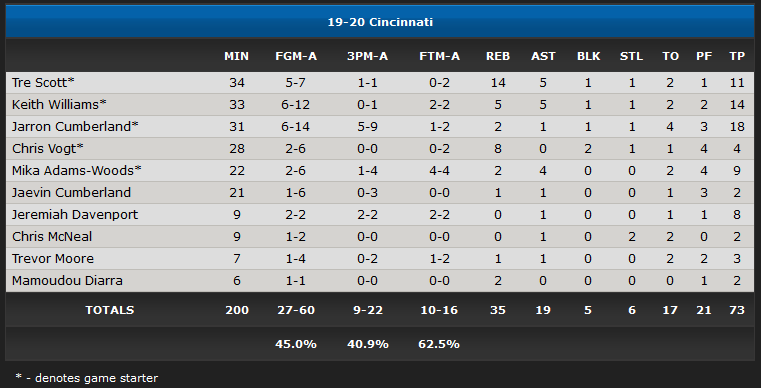The height and width of the screenshot is (388, 761).
Task: Click the TOTALS row label
Action: coord(110,310)
